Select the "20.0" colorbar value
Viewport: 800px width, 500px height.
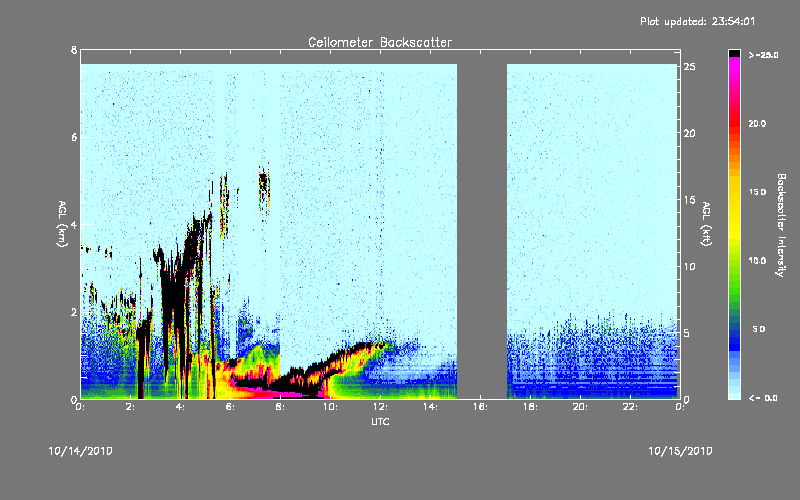tap(758, 123)
